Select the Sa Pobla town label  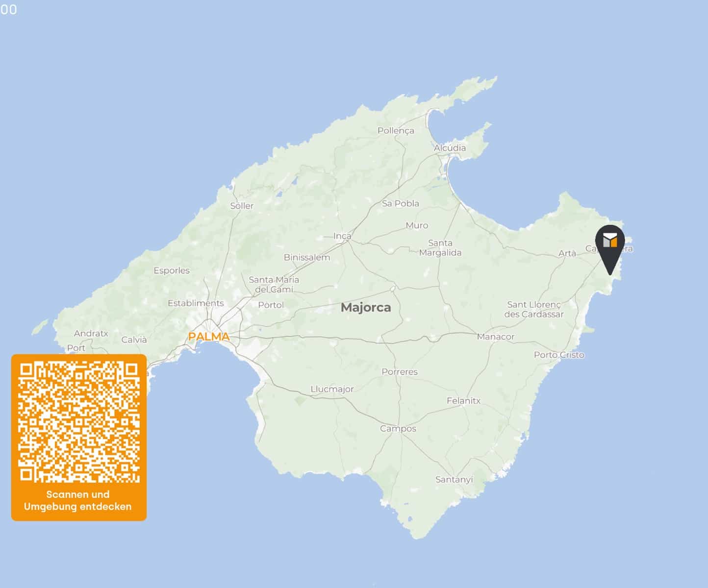[400, 203]
